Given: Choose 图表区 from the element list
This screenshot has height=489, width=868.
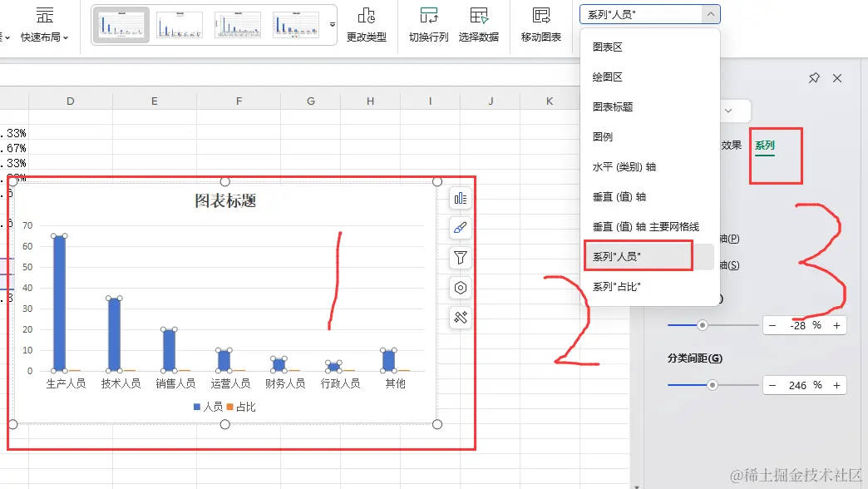Looking at the screenshot, I should [607, 47].
